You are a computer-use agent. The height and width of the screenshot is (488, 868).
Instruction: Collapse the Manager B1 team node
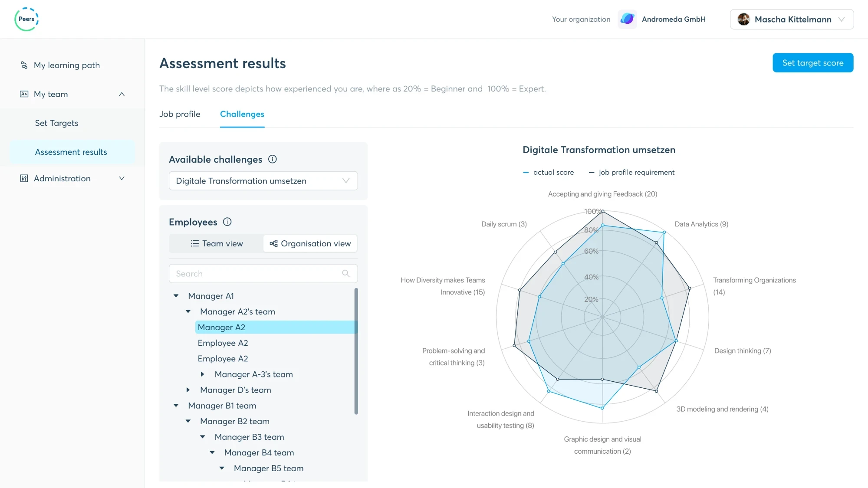click(x=176, y=406)
